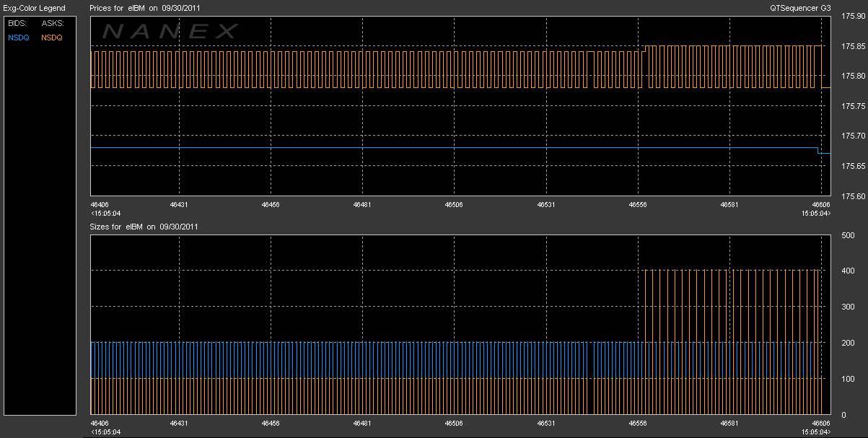The width and height of the screenshot is (868, 438).
Task: Click the blue NSDQ bids legend entry
Action: 17,37
